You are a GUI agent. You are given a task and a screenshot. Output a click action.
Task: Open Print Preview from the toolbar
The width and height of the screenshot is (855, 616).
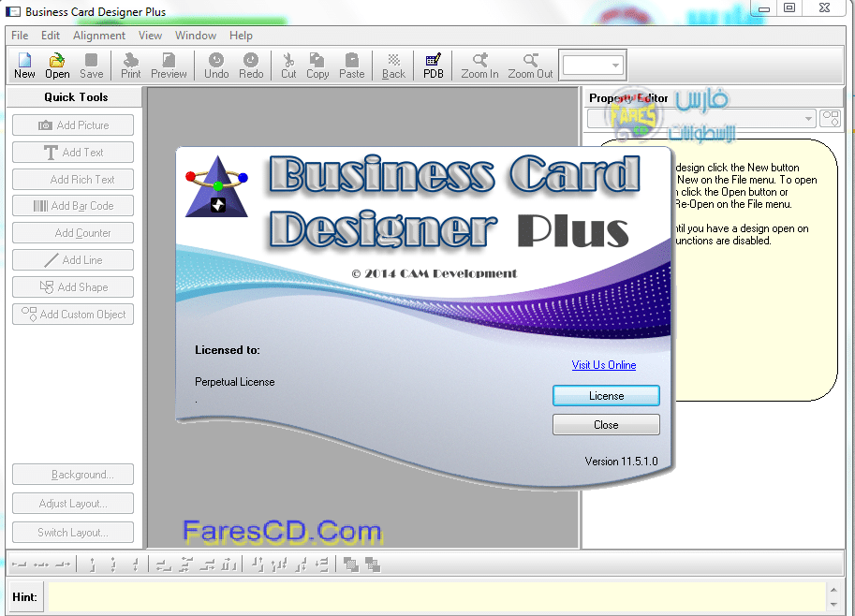coord(169,66)
